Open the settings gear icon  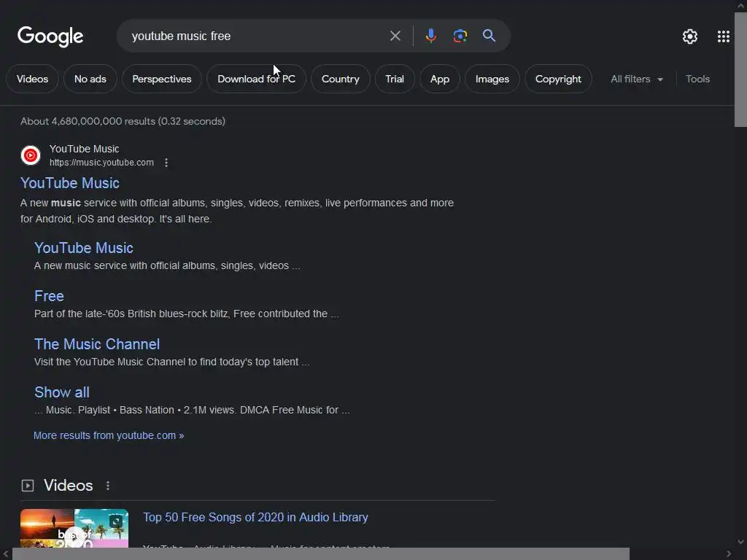pos(690,36)
